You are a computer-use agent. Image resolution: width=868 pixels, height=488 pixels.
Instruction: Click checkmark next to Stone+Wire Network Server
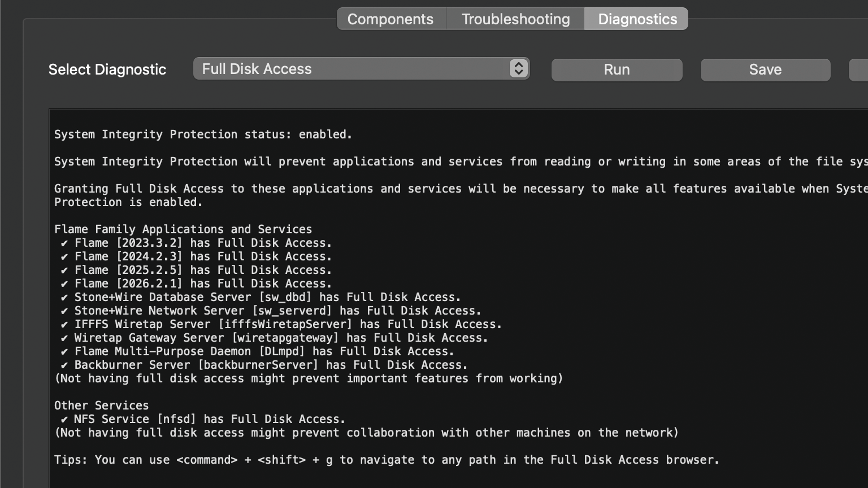pos(64,311)
